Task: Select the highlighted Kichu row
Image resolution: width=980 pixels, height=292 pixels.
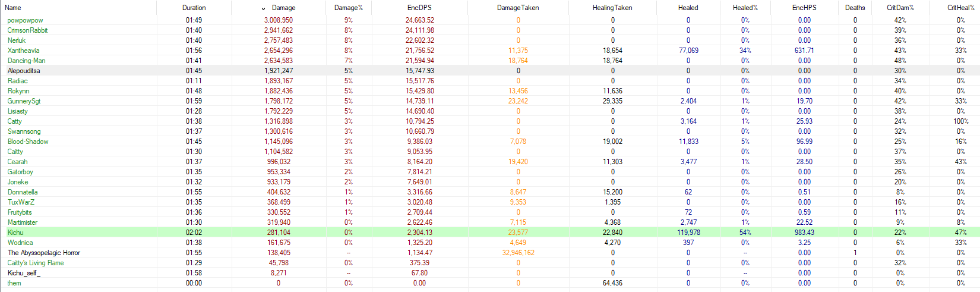Action: click(x=15, y=233)
